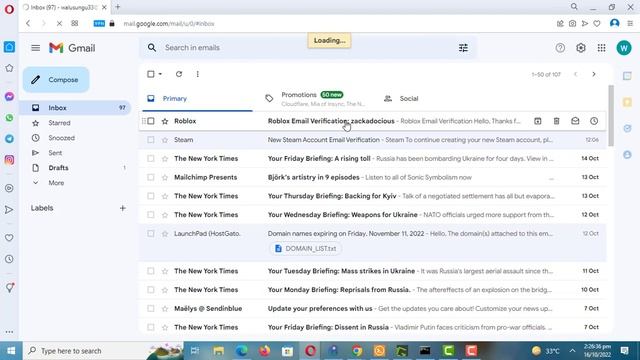Tick the Roblox email checkbox

tap(151, 121)
